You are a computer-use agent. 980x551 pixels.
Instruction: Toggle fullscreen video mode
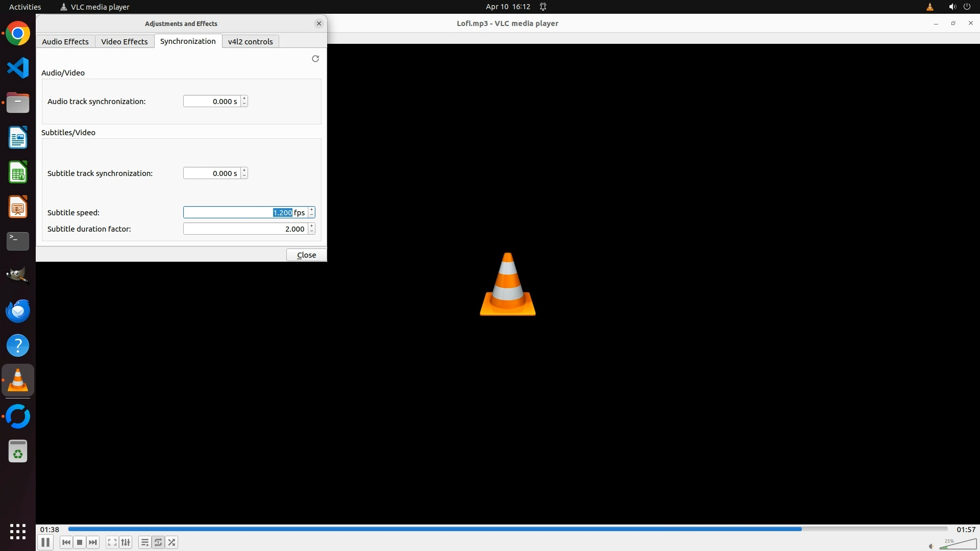coord(112,542)
